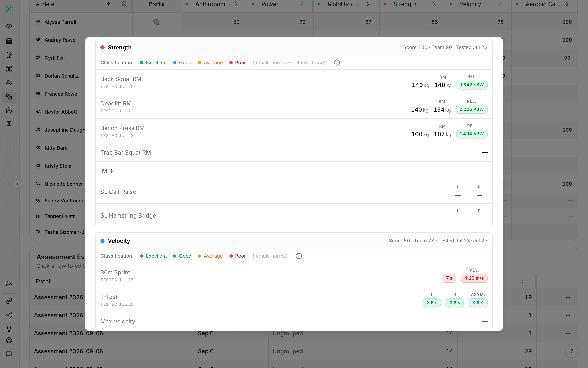Click the Trap Bar Squat RM row
Image resolution: width=588 pixels, height=368 pixels.
[x=294, y=152]
